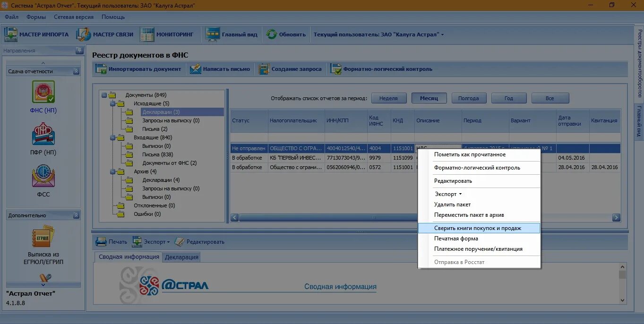Show reports for Все periods
The width and height of the screenshot is (644, 324).
550,98
